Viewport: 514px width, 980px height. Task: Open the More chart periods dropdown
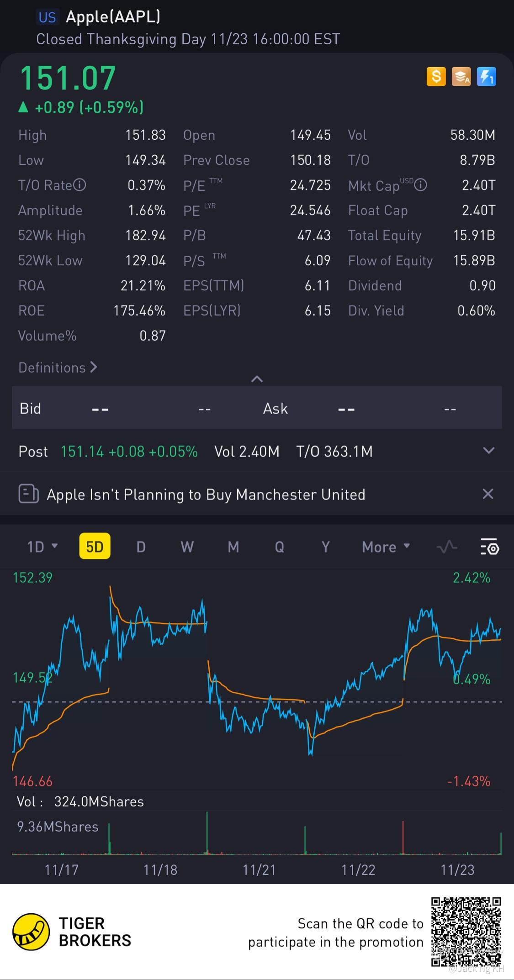pyautogui.click(x=386, y=547)
